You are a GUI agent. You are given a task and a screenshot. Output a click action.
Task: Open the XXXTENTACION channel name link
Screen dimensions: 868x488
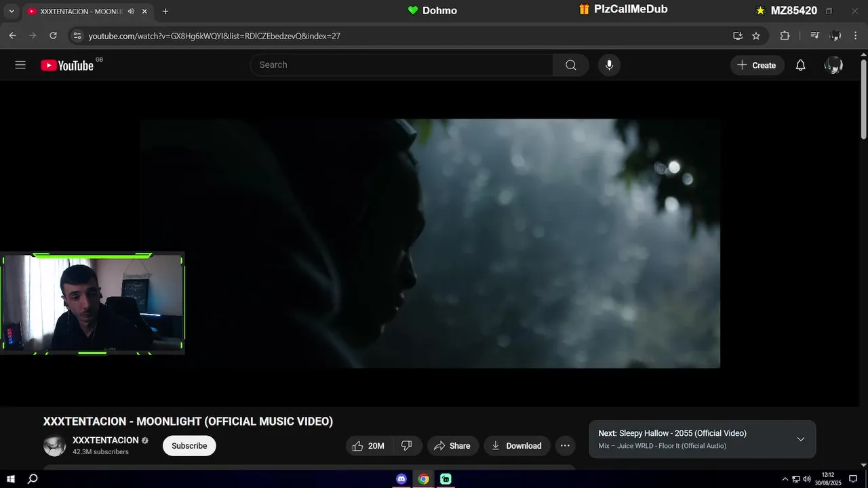106,440
